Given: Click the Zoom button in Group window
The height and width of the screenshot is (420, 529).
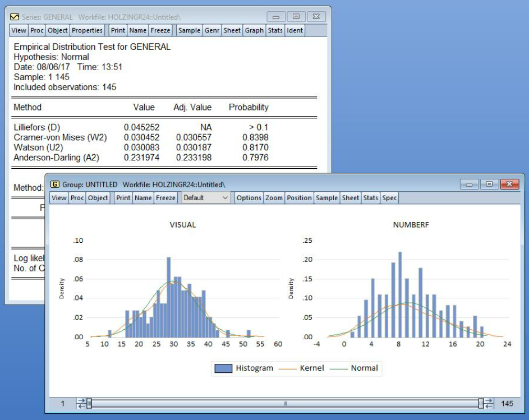Looking at the screenshot, I should click(274, 198).
